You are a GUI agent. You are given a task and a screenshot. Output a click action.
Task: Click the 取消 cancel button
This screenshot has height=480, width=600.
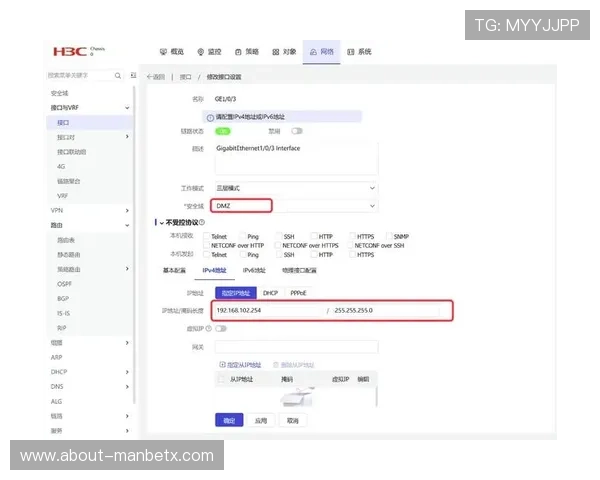(292, 420)
